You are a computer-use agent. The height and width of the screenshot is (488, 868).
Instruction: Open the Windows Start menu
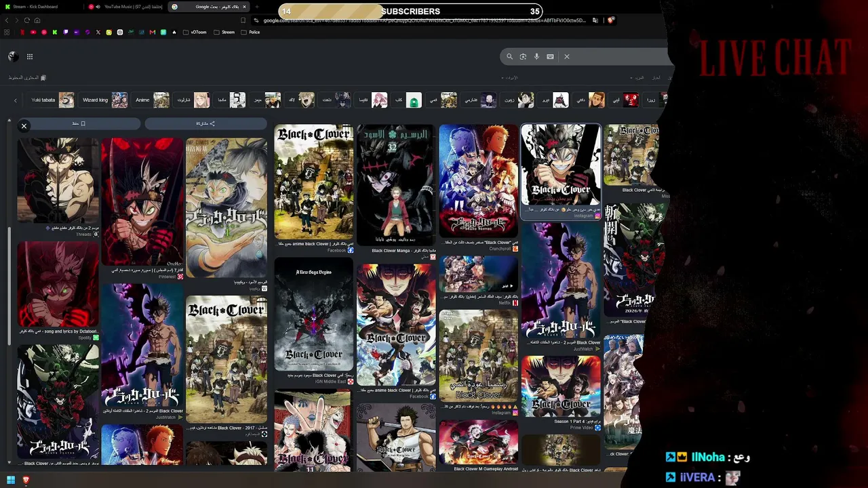[x=11, y=481]
